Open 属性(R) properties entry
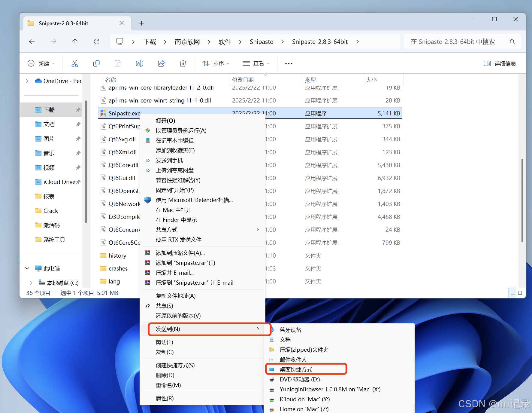The width and height of the screenshot is (532, 413). tap(203, 398)
